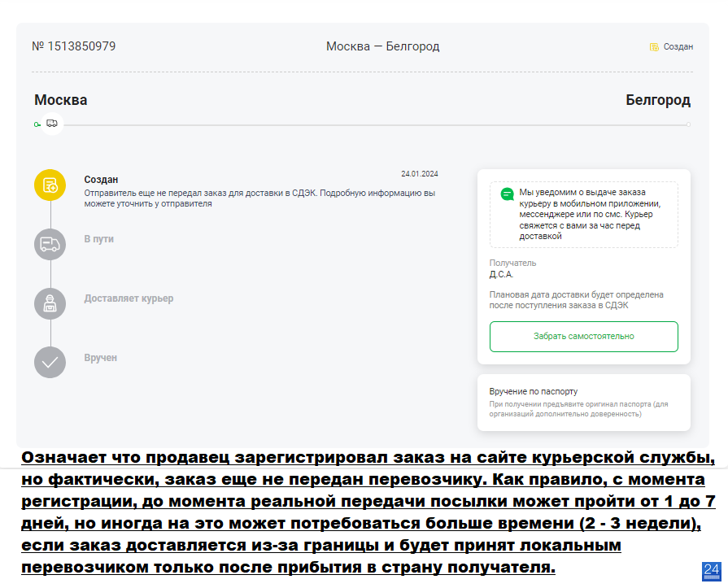728x588 pixels.
Task: Click the date 24.01.2024
Action: (420, 173)
